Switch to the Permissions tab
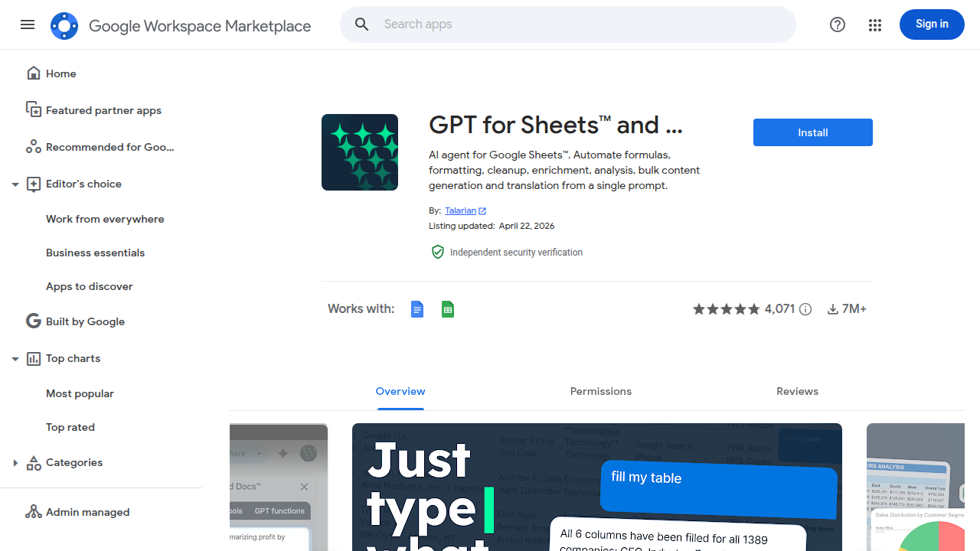 tap(601, 391)
